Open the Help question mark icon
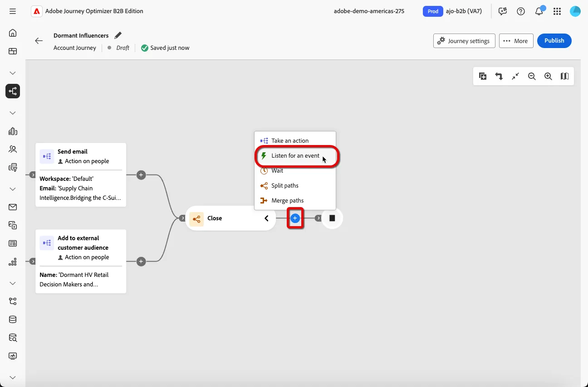This screenshot has width=588, height=387. pyautogui.click(x=521, y=11)
